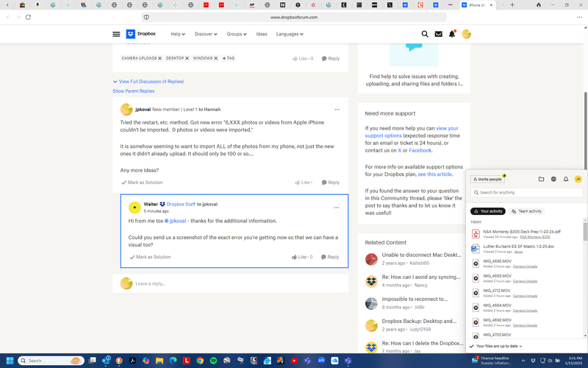The width and height of the screenshot is (588, 368).
Task: Click the Windows taskbar Search box
Action: (x=51, y=361)
